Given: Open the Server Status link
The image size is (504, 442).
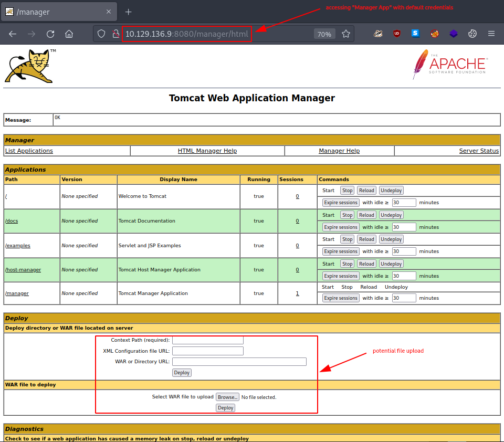Looking at the screenshot, I should (x=479, y=151).
